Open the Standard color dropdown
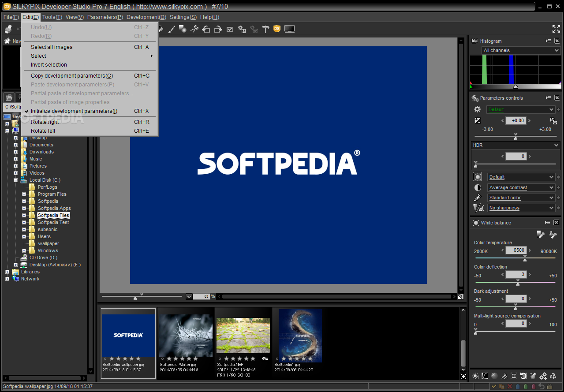Screen dimensions: 564x392 (521, 198)
